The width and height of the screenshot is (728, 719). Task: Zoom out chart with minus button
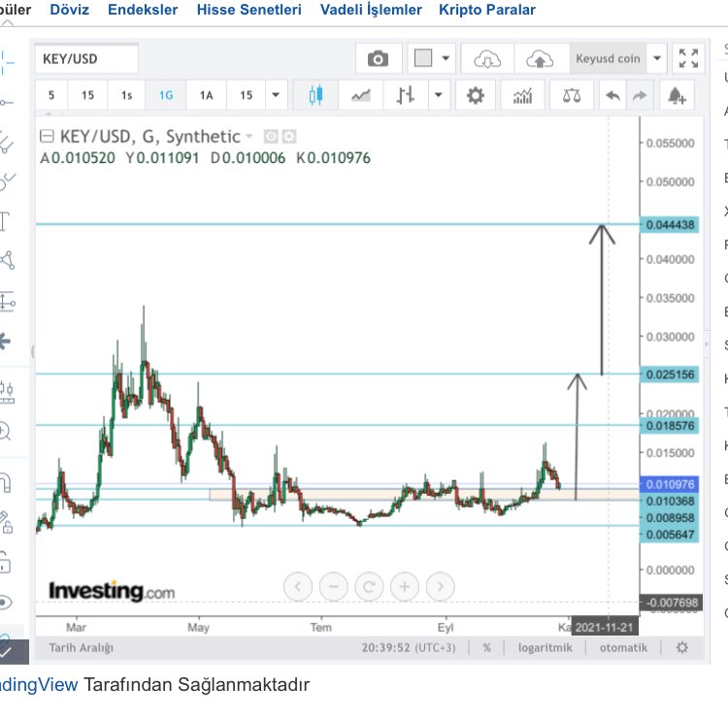333,587
